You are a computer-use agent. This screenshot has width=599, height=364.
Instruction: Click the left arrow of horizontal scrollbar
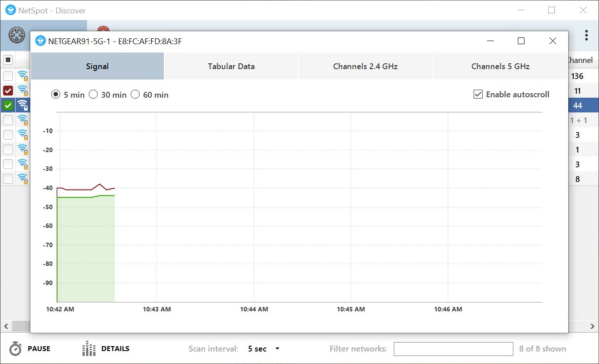pyautogui.click(x=6, y=327)
